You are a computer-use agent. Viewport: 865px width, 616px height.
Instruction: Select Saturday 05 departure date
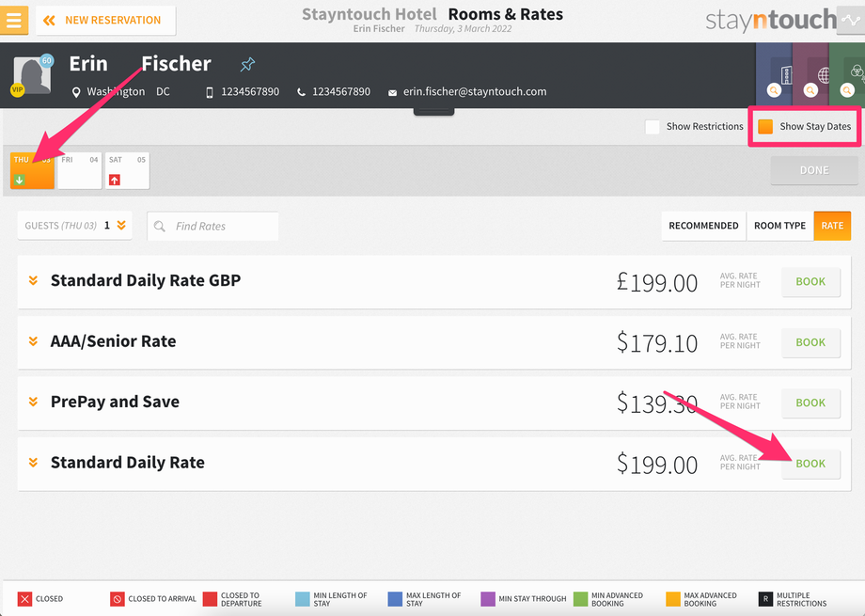point(127,171)
